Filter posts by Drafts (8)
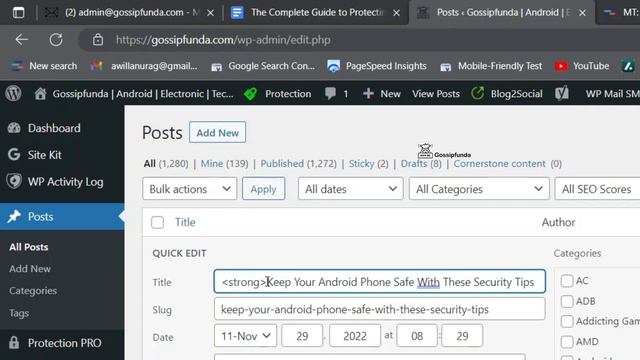640x360 pixels. point(421,164)
